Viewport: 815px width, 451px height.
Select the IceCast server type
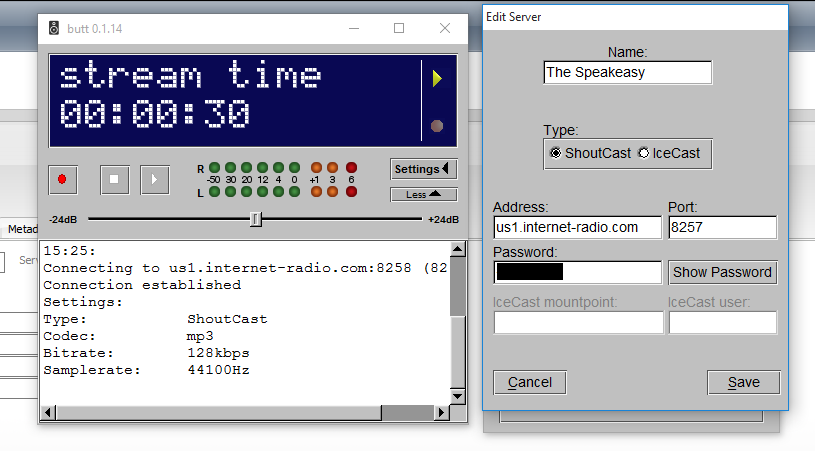point(644,153)
